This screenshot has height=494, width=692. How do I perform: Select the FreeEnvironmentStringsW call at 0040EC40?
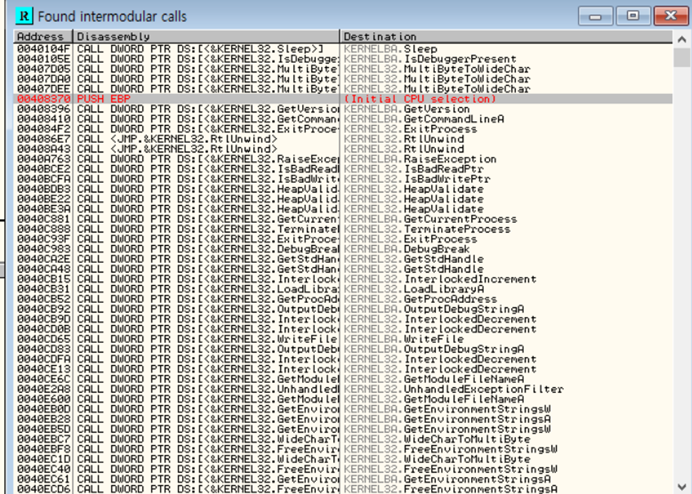coord(343,469)
